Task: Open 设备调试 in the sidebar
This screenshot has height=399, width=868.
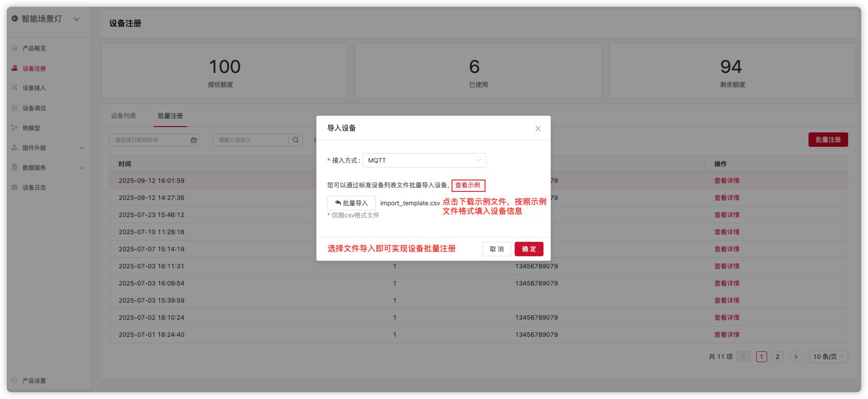Action: pyautogui.click(x=34, y=108)
